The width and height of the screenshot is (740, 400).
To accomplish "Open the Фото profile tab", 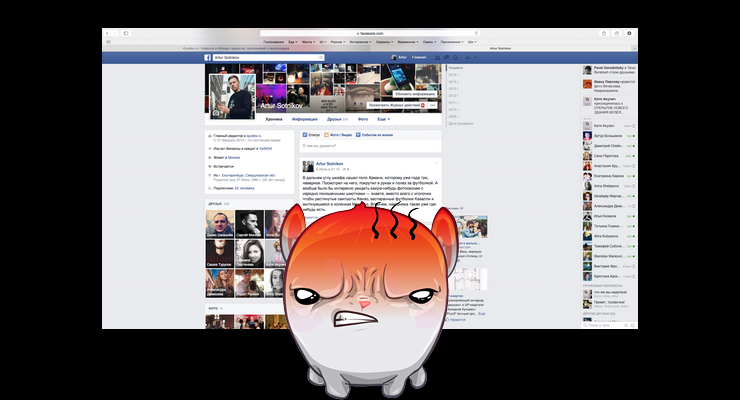I will (362, 119).
